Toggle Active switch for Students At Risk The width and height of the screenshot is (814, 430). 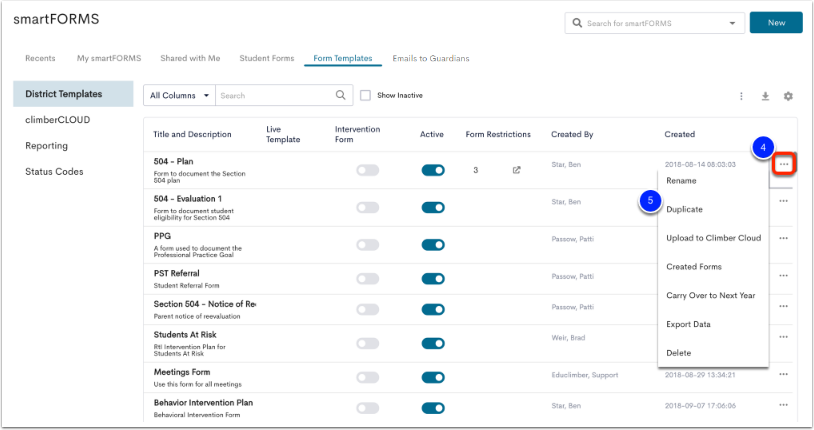pyautogui.click(x=433, y=343)
